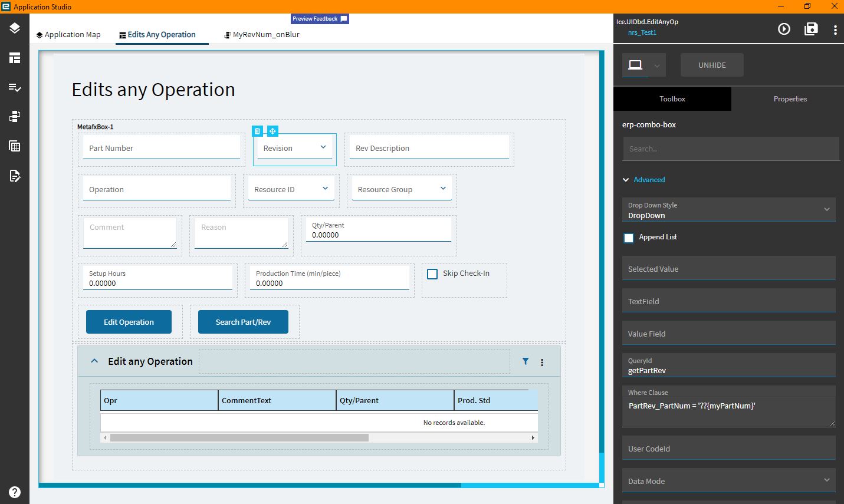This screenshot has height=504, width=844.
Task: Click the Save disk icon
Action: point(811,29)
